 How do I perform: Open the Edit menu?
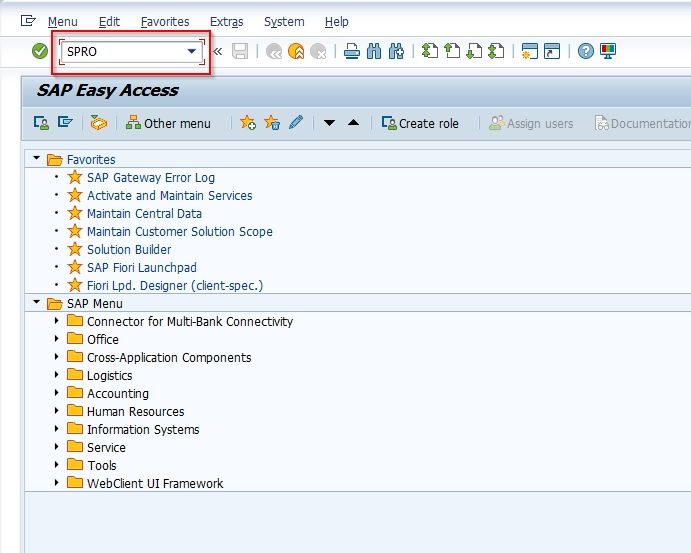point(109,22)
